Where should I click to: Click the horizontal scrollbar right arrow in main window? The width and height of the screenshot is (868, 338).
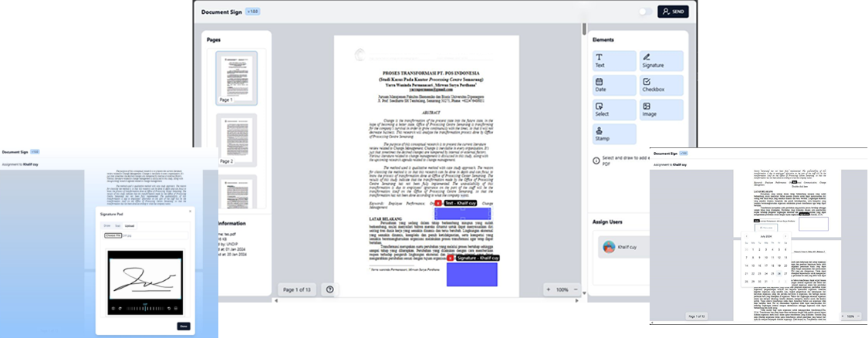pos(577,300)
